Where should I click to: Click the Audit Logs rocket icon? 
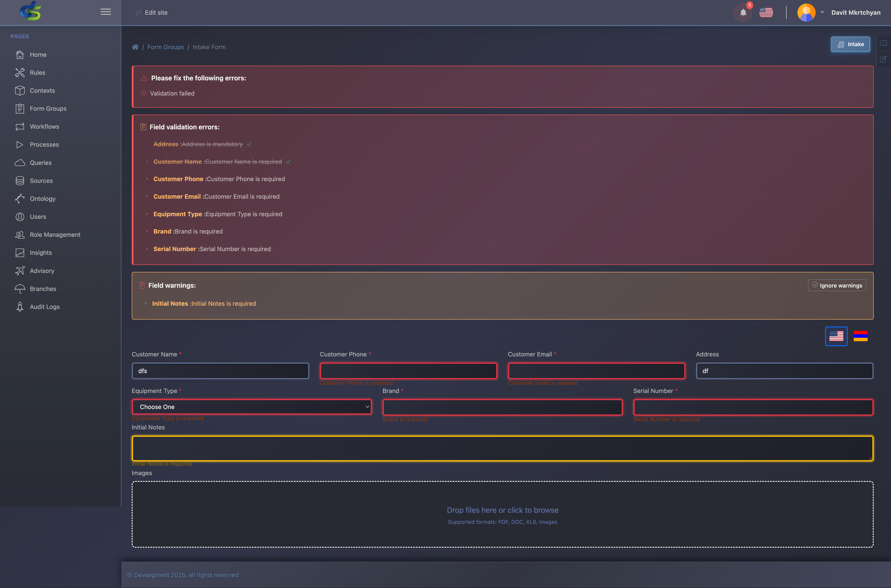tap(20, 307)
